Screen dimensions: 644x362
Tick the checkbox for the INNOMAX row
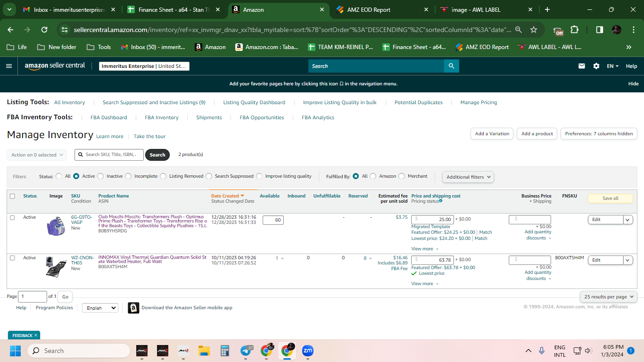(12, 258)
